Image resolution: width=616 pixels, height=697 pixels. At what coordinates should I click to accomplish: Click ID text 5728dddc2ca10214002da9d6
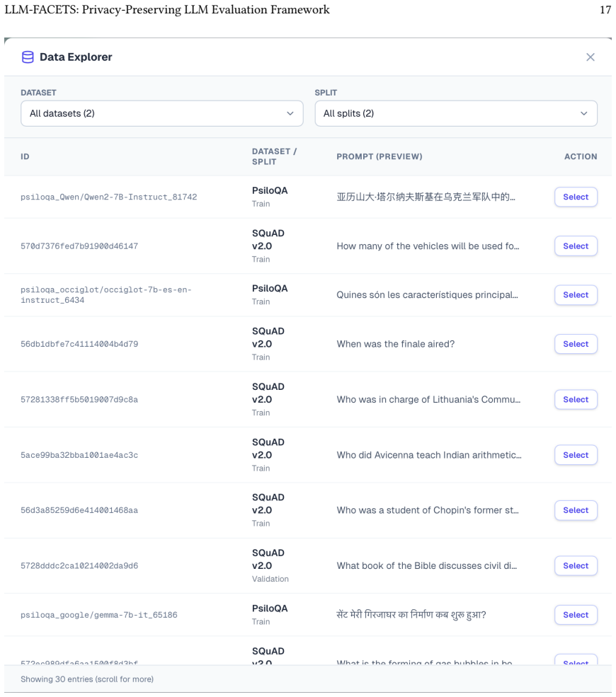pyautogui.click(x=79, y=566)
